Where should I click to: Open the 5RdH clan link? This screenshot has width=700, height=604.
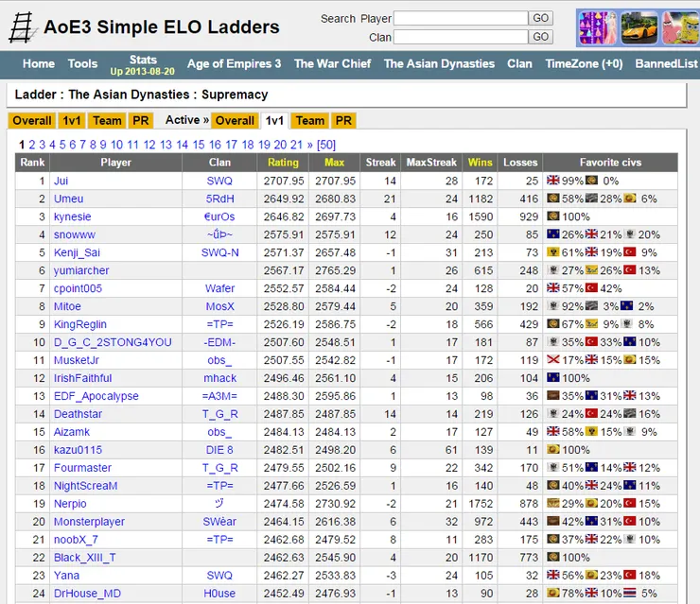coord(219,198)
